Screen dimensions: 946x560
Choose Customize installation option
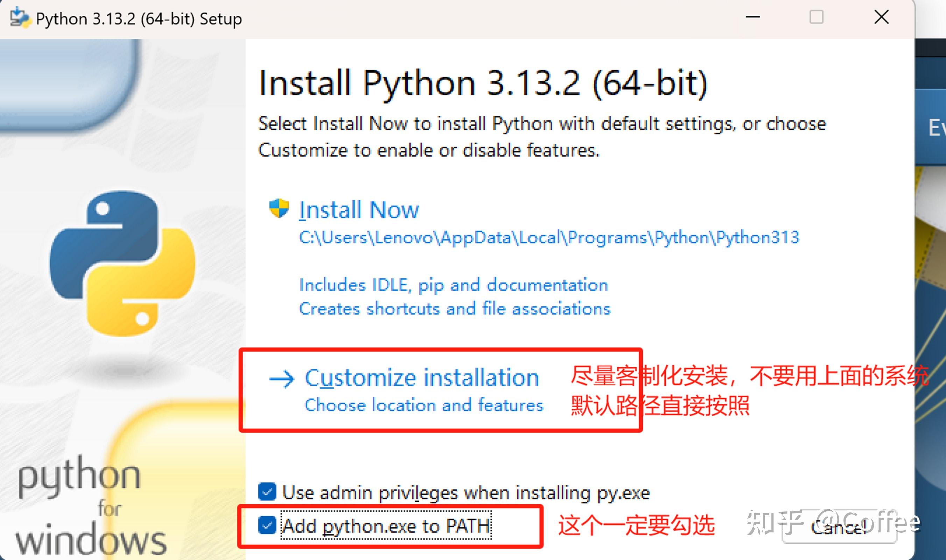tap(422, 378)
